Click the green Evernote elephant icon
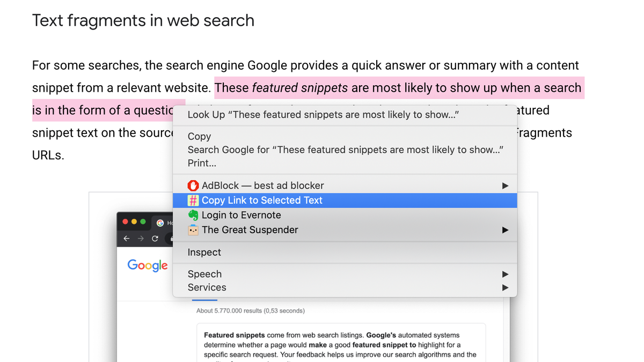 pos(193,215)
